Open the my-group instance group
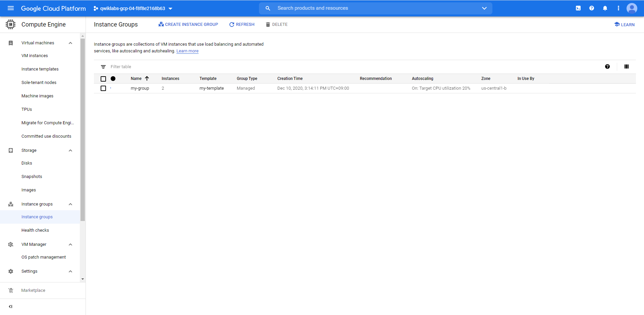644x315 pixels. coord(140,88)
